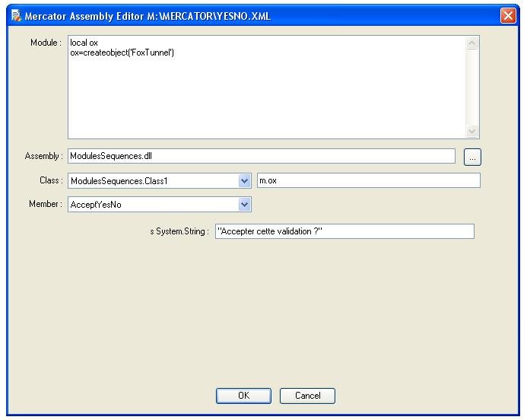Click the 's System.String :' parameter label

(179, 231)
